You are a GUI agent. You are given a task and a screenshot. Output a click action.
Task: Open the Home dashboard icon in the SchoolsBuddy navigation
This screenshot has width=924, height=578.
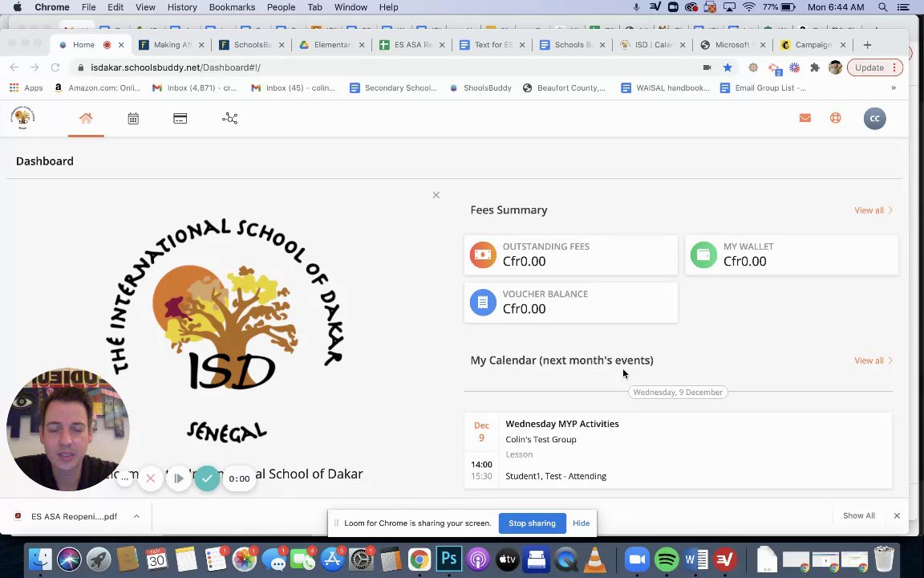[x=86, y=118]
